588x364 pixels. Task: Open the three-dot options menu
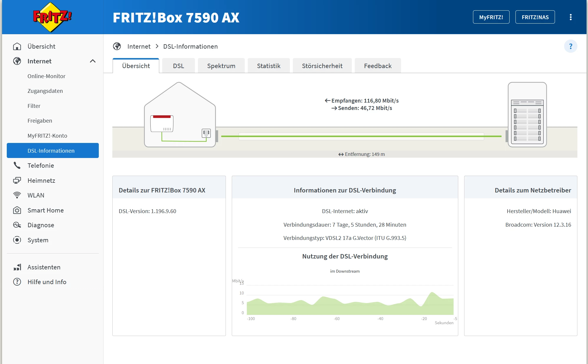coord(571,17)
